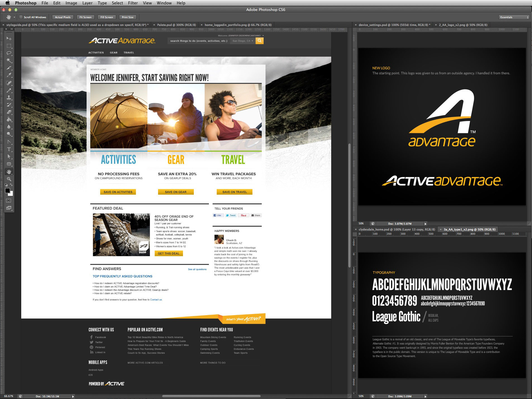Select the Rounded Rectangle shape tool
Screen dimensions: 532x399
[x=9, y=164]
